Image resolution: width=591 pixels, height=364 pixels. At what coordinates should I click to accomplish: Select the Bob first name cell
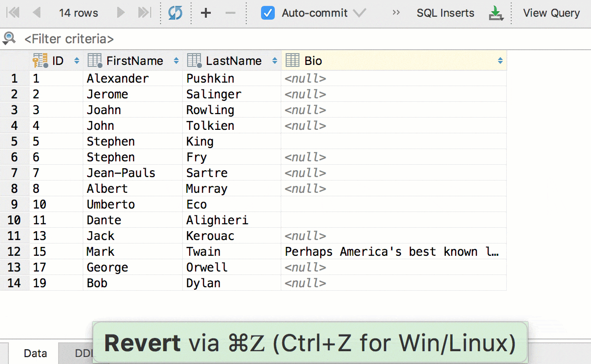[133, 283]
